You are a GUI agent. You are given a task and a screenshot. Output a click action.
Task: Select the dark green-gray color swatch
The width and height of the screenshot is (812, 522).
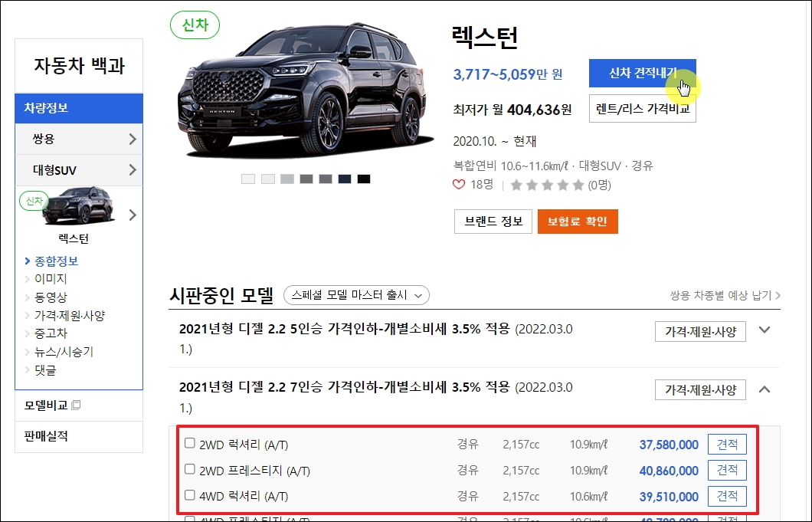pos(306,179)
